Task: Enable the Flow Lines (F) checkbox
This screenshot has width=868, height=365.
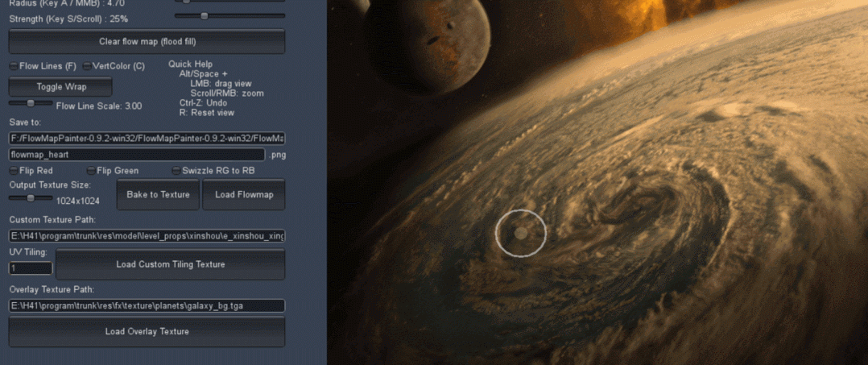Action: [14, 66]
